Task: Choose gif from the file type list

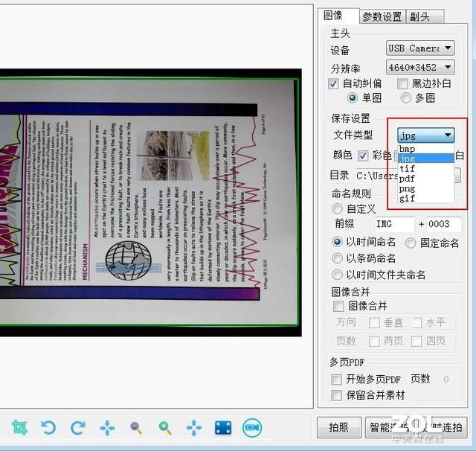Action: (425, 199)
